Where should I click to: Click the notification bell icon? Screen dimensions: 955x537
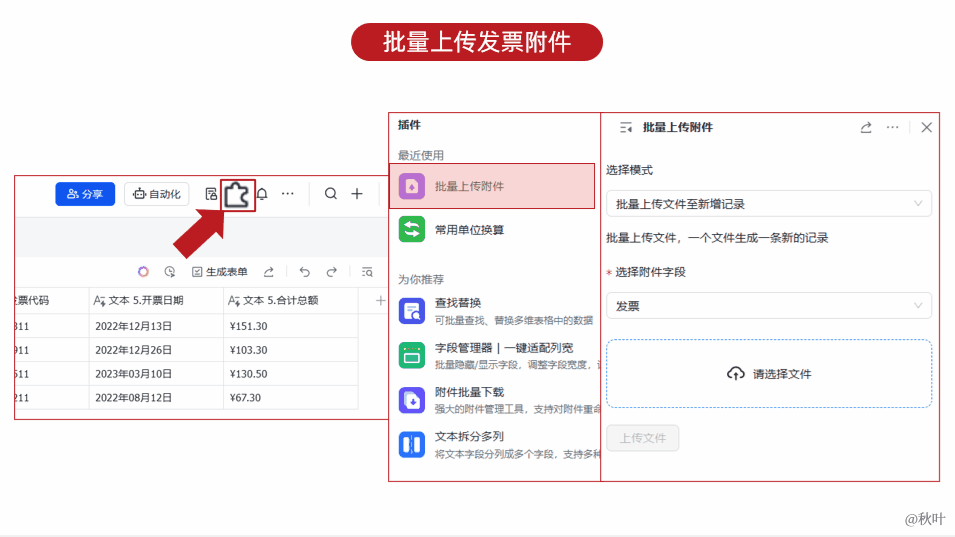pos(262,194)
